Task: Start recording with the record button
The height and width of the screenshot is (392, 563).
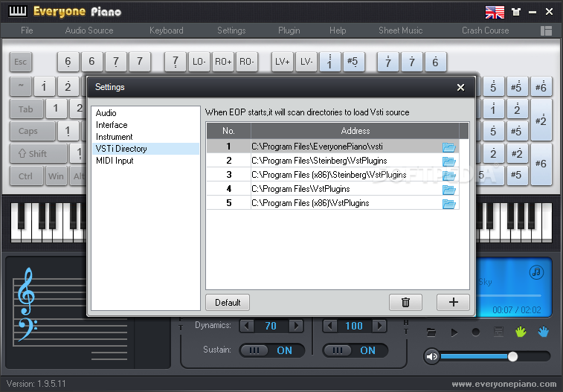Action: pos(476,332)
